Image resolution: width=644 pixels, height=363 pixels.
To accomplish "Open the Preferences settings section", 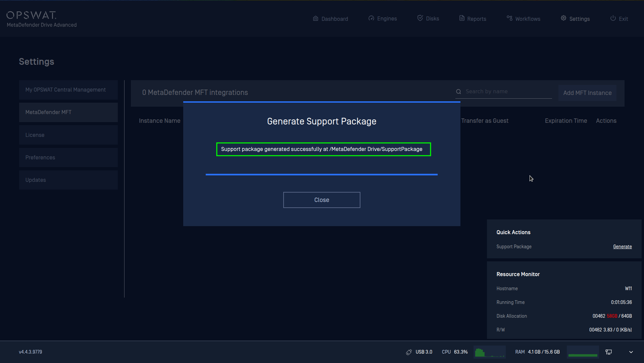I will (68, 157).
